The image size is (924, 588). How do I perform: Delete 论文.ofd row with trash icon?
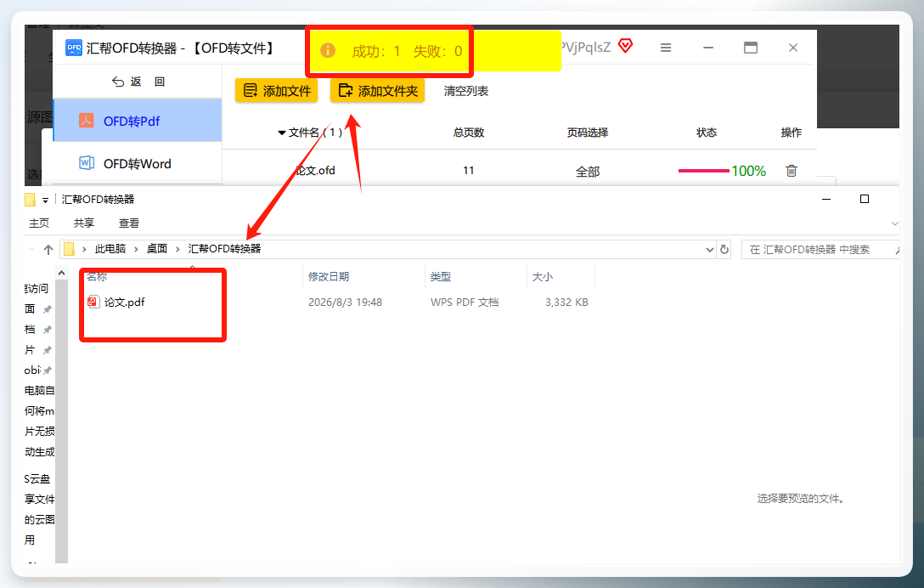[x=792, y=171]
